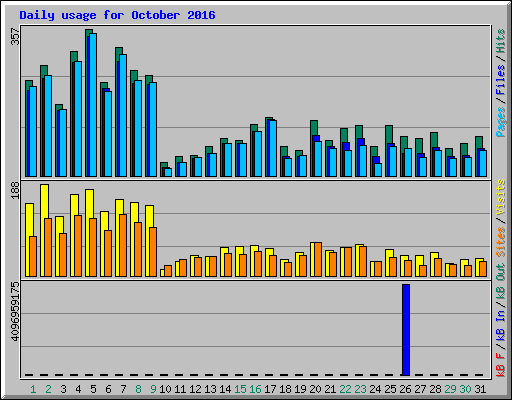Viewport: 512px width, 400px height.
Task: Click day label 3 on x-axis
Action: pyautogui.click(x=63, y=389)
